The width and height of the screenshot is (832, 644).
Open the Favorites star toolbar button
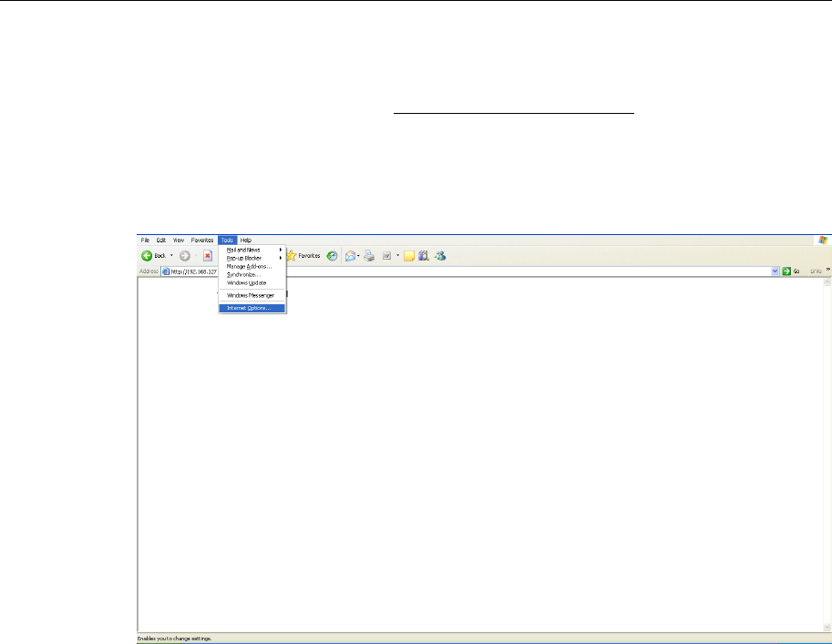(303, 256)
